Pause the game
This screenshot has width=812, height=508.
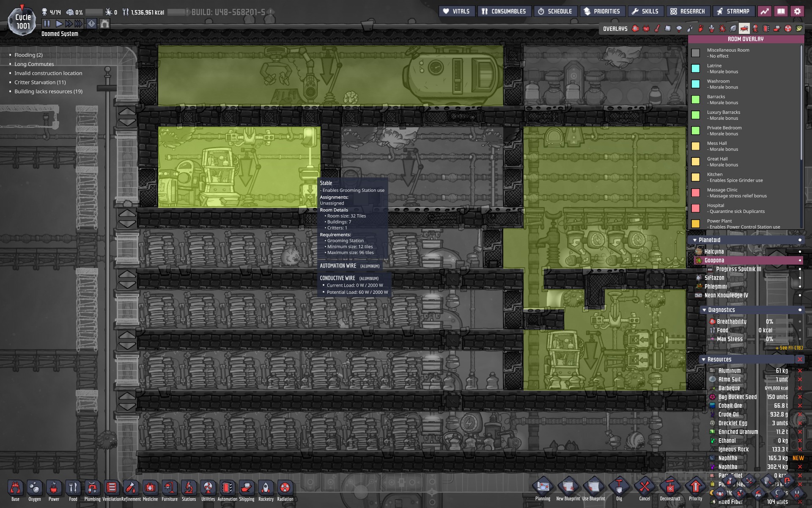[47, 24]
